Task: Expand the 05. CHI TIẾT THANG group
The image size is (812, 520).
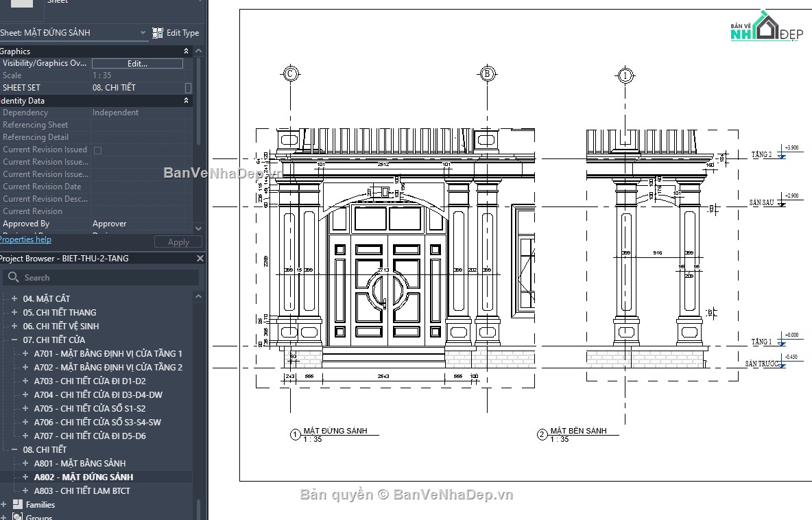Action: coord(14,312)
